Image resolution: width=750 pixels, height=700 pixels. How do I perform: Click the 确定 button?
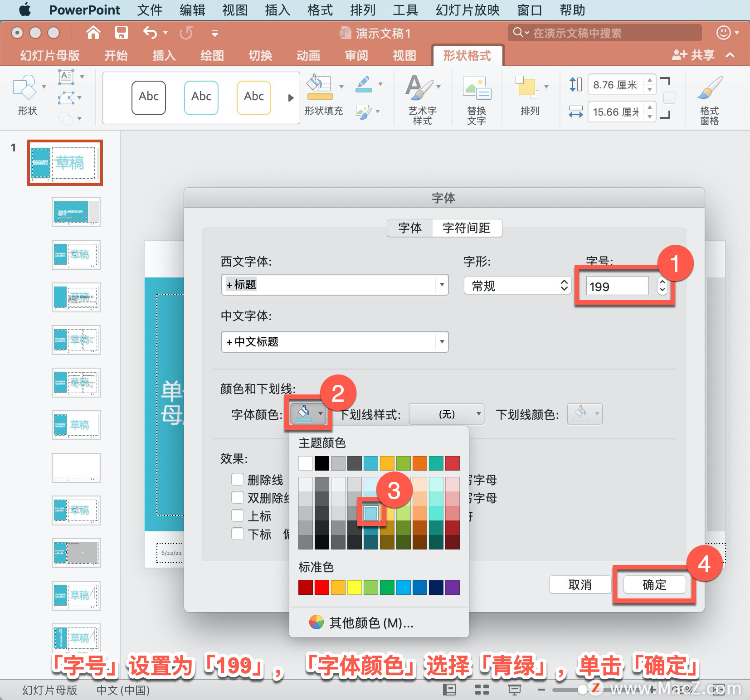point(654,584)
